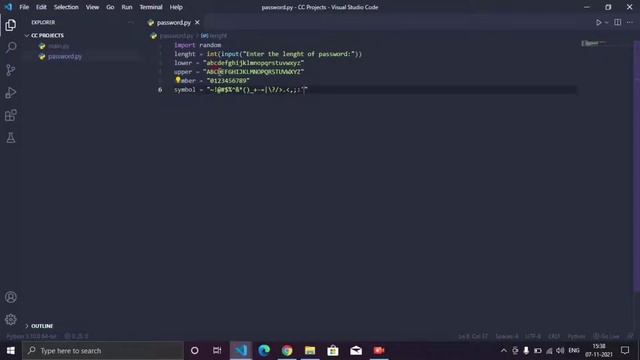The width and height of the screenshot is (640, 360).
Task: Click the editor vertical scrollbar
Action: (x=636, y=167)
